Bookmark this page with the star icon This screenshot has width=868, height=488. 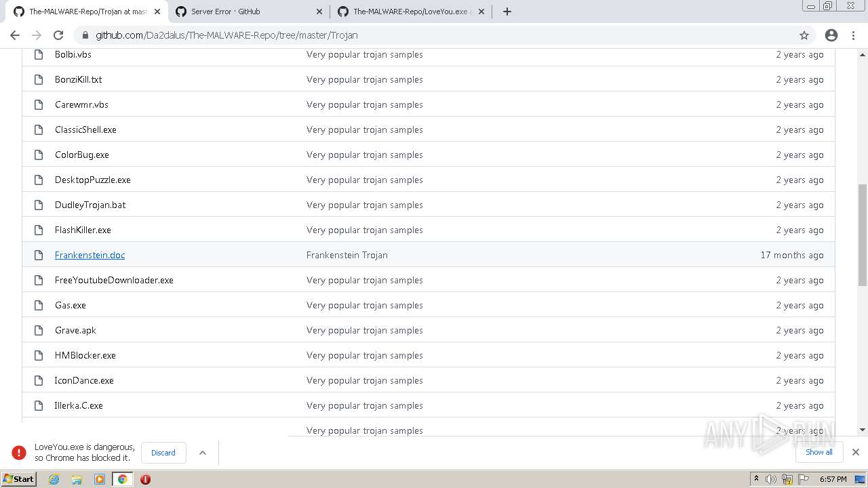coord(804,35)
